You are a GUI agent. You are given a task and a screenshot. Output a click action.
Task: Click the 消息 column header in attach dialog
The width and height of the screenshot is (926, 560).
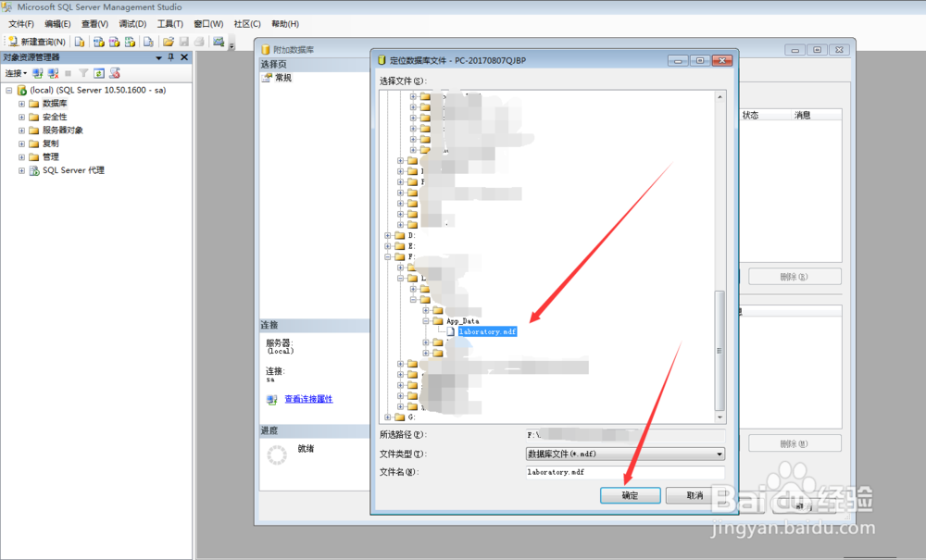[802, 115]
